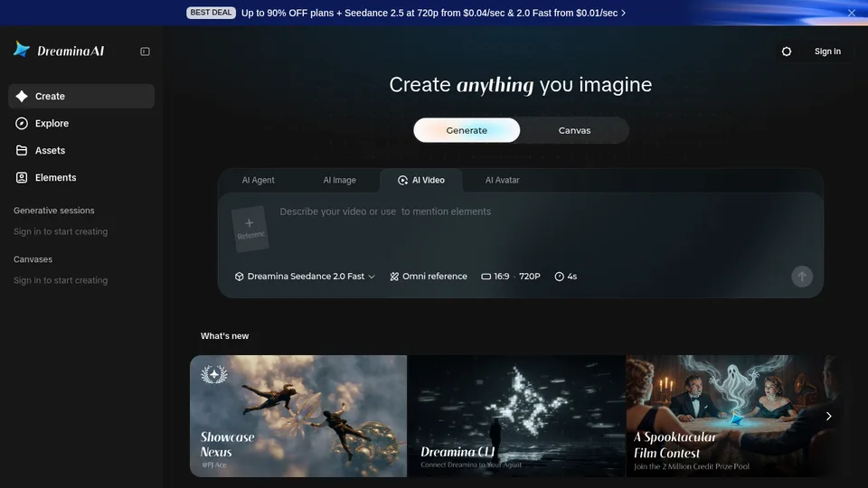
Task: Click the Create anything you imagine headline
Action: click(x=521, y=85)
